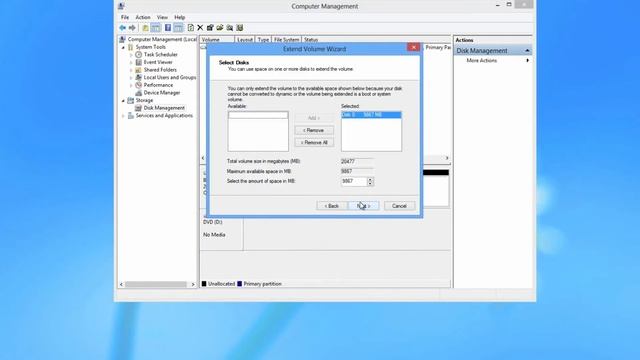Expand the Shared Folders node
The image size is (640, 360).
pyautogui.click(x=131, y=70)
